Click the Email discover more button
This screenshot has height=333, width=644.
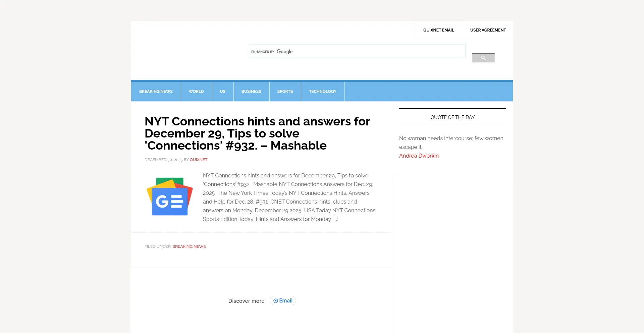click(x=285, y=301)
